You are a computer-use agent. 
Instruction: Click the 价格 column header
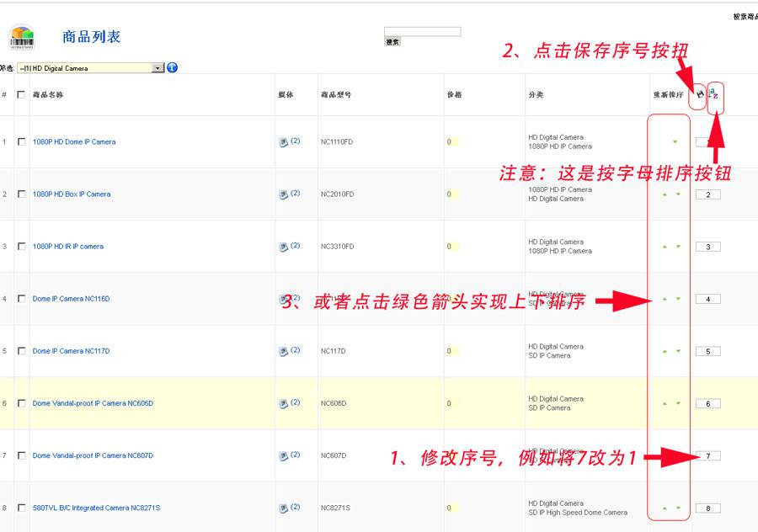pos(455,95)
